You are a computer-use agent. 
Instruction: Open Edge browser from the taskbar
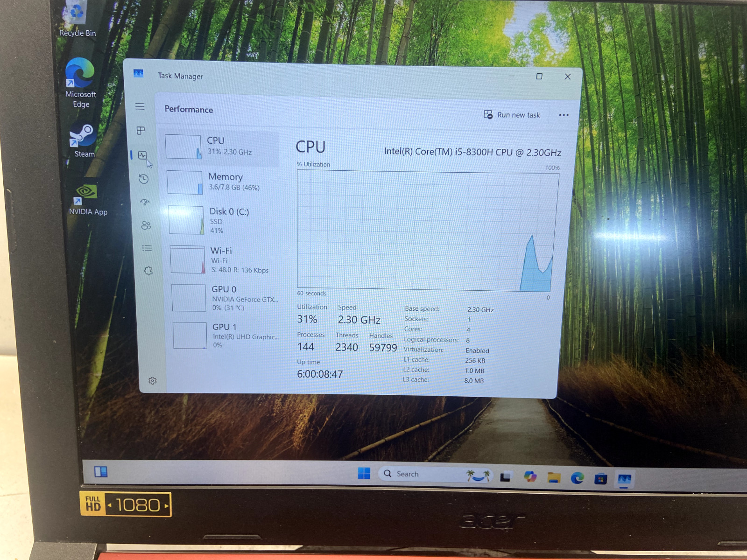pyautogui.click(x=578, y=478)
